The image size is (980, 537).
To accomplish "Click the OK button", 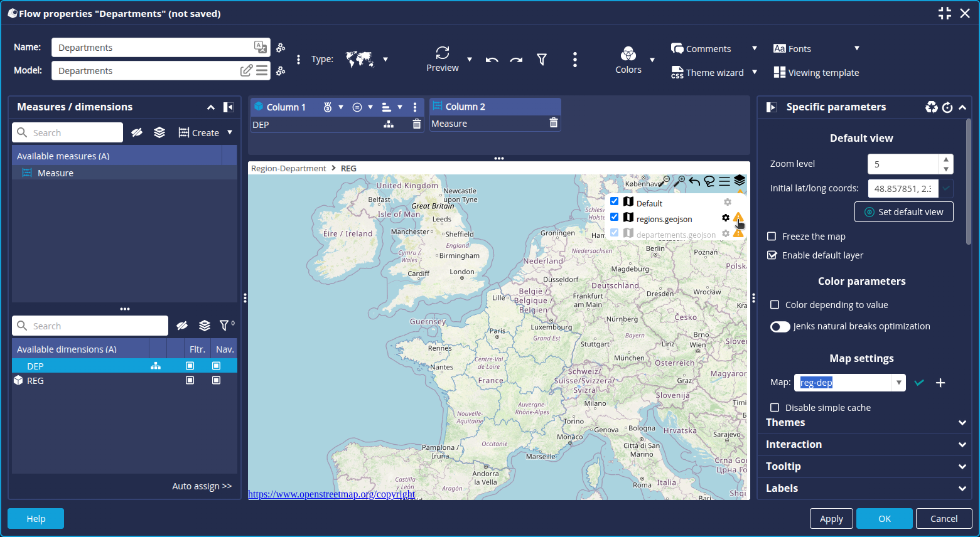I will (x=885, y=519).
